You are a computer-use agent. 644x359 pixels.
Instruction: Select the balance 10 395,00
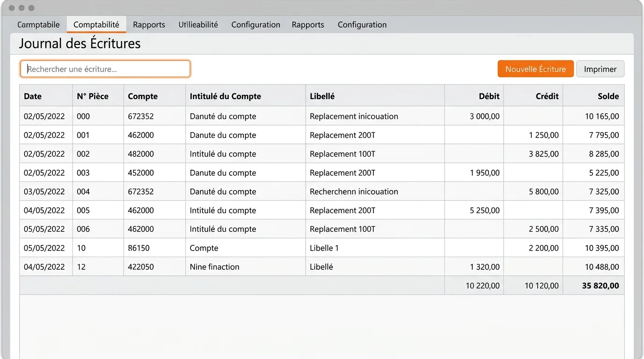602,248
